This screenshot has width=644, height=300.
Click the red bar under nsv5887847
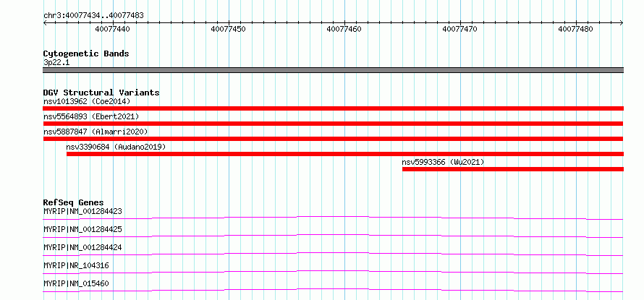(333, 139)
